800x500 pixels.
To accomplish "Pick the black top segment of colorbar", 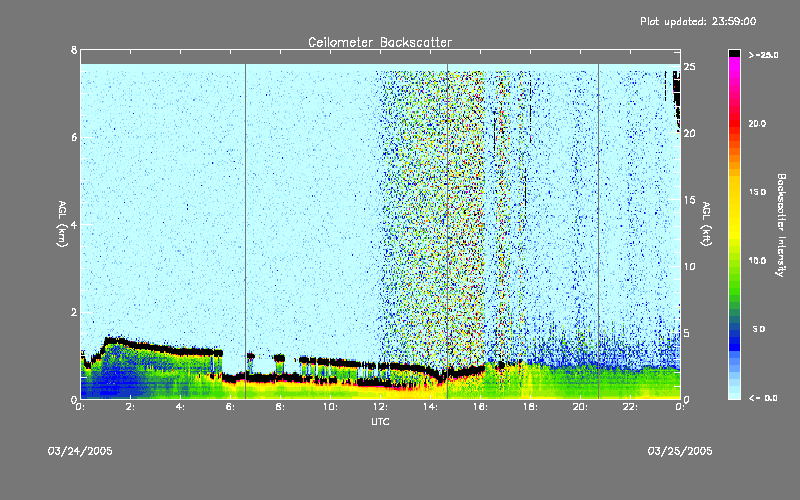I will coord(734,53).
